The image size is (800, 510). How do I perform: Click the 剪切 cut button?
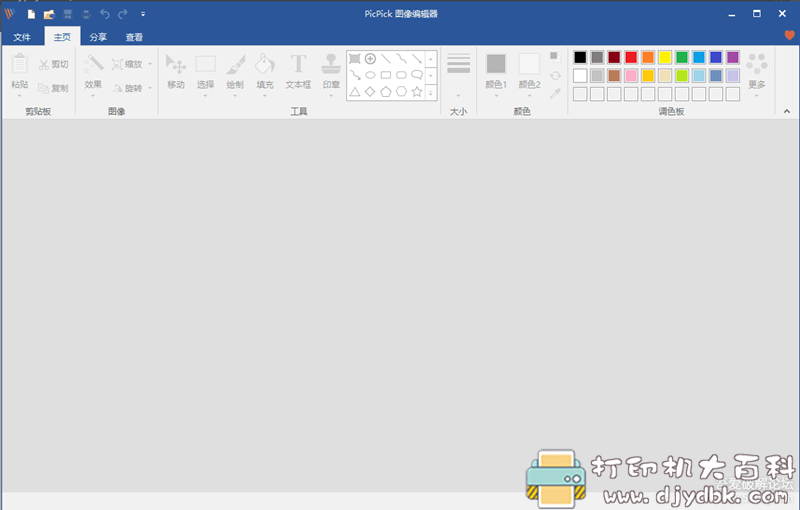pos(53,64)
